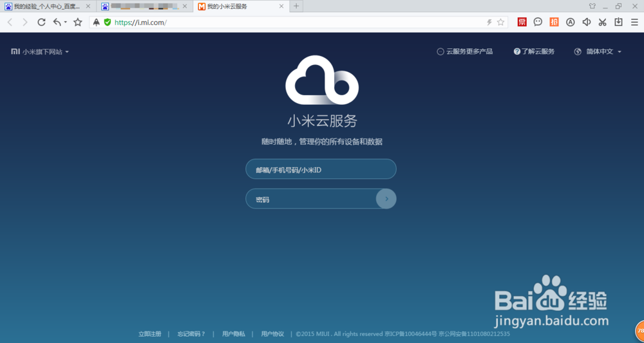644x343 pixels.
Task: Click the orange 抢 extension icon
Action: pyautogui.click(x=554, y=22)
